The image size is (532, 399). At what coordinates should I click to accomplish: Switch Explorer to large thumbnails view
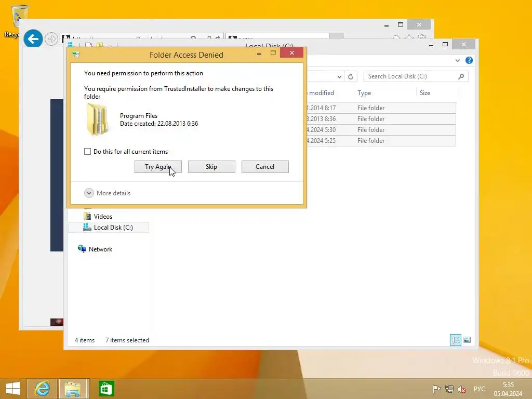click(467, 340)
